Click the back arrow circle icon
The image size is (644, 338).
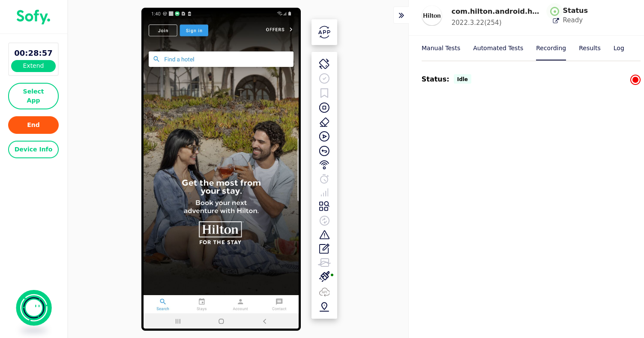click(324, 151)
